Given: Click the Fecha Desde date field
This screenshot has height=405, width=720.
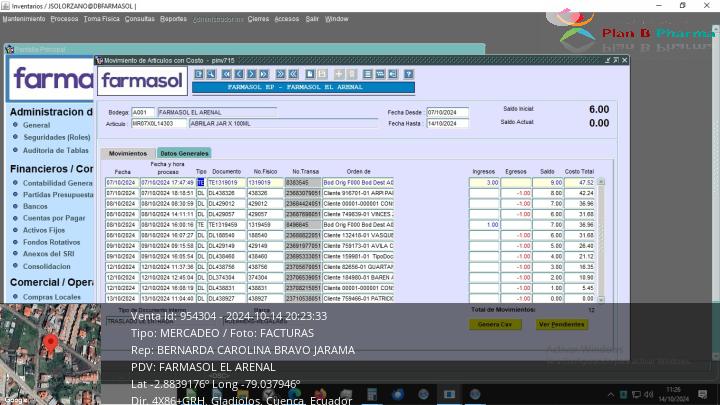Looking at the screenshot, I should [448, 112].
